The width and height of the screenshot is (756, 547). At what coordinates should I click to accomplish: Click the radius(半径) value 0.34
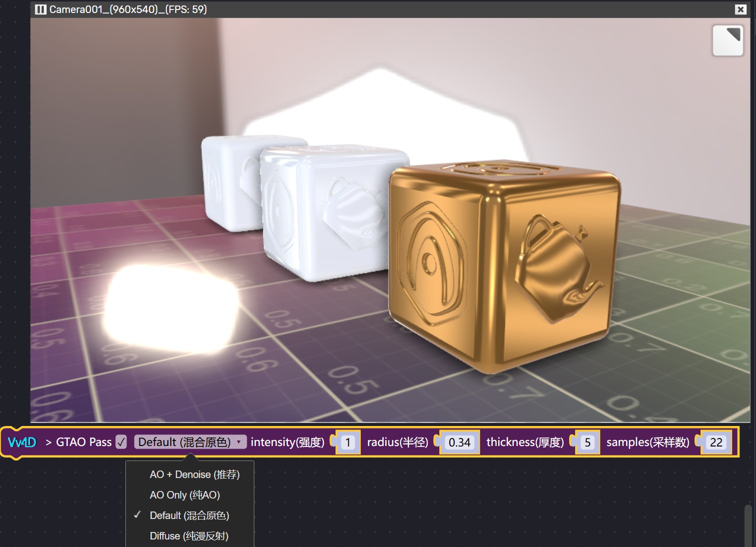pyautogui.click(x=459, y=442)
